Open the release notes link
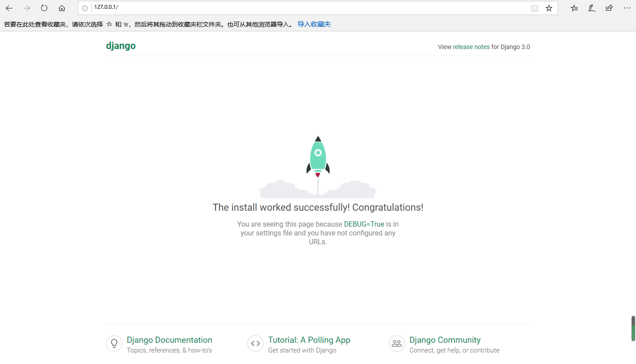 coord(471,47)
